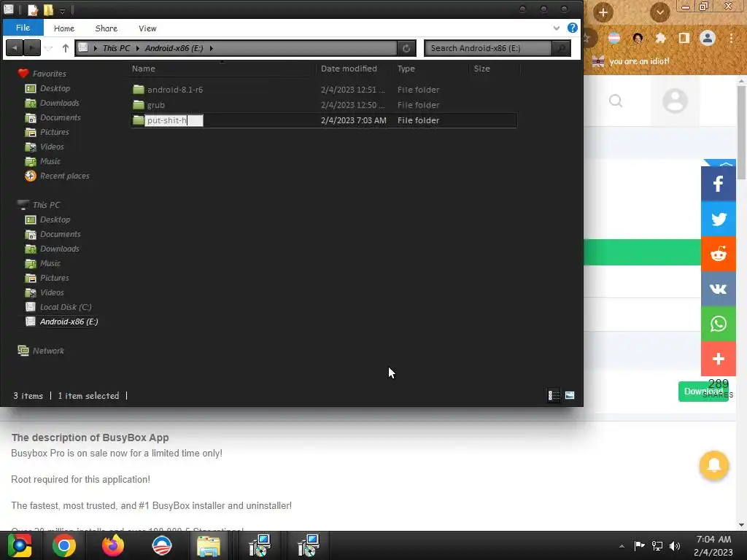The width and height of the screenshot is (747, 560).
Task: Open the volume control in system tray
Action: (674, 545)
